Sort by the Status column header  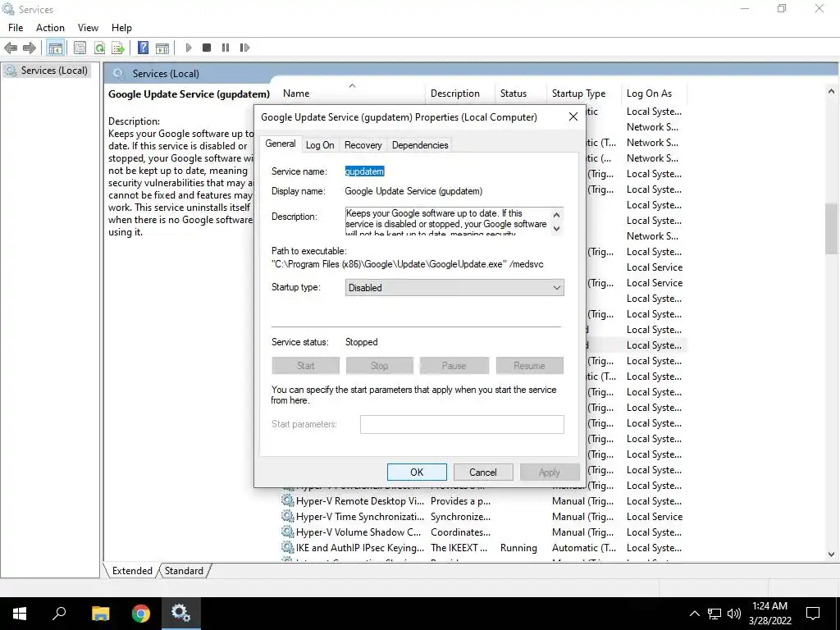click(520, 94)
